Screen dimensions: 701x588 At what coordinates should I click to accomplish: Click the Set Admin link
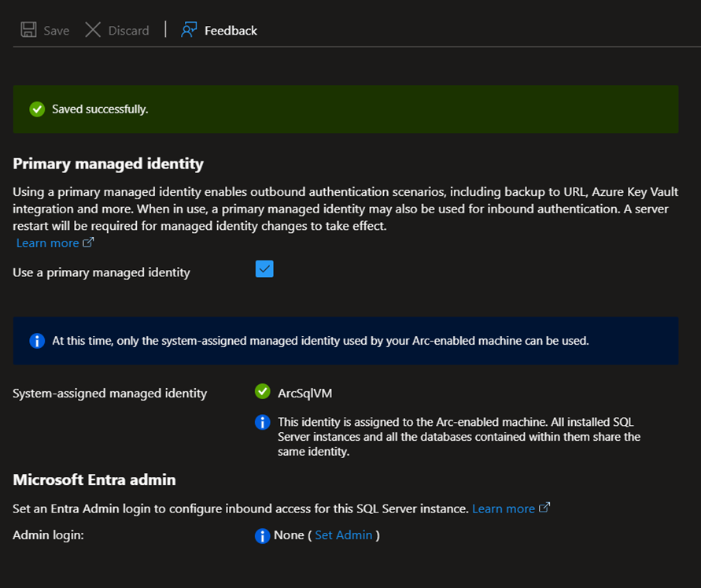tap(344, 535)
